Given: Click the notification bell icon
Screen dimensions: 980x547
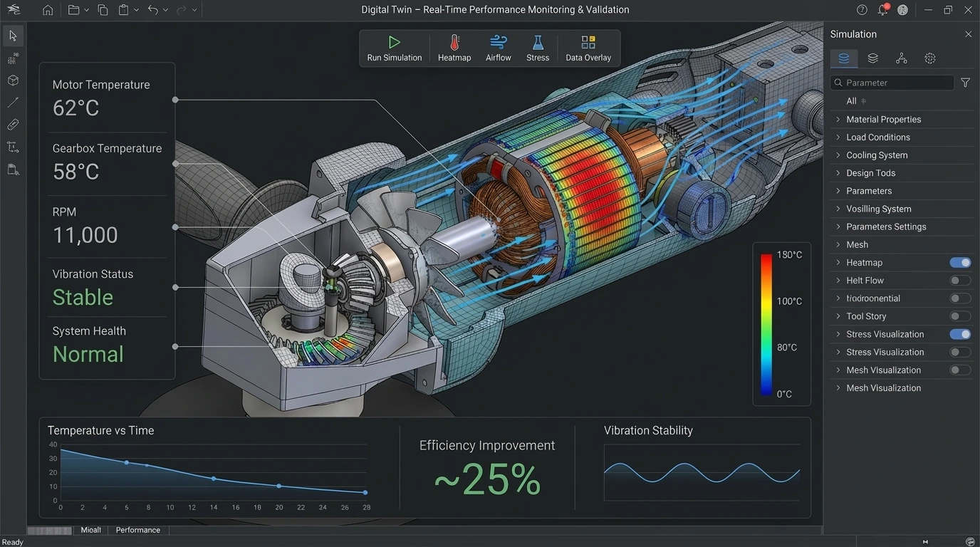Looking at the screenshot, I should pyautogui.click(x=882, y=10).
